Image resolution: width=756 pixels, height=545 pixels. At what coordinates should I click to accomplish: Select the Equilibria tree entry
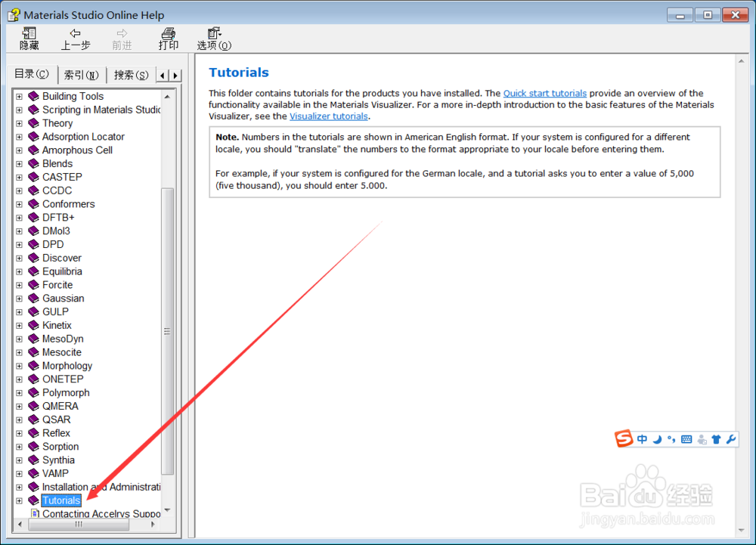(62, 272)
